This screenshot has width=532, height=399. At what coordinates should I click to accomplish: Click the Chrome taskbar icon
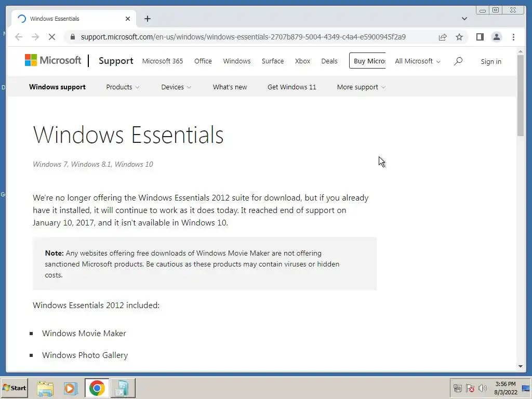click(x=97, y=388)
